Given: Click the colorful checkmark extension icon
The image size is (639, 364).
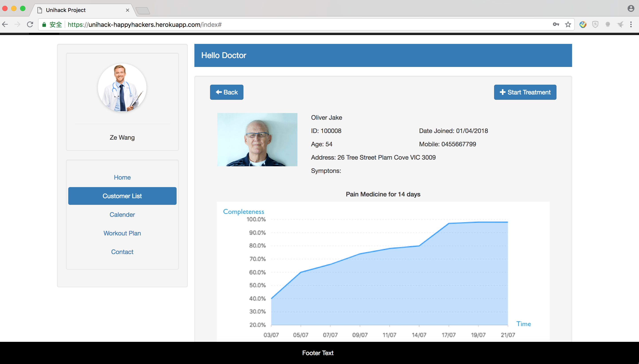Looking at the screenshot, I should pos(583,25).
